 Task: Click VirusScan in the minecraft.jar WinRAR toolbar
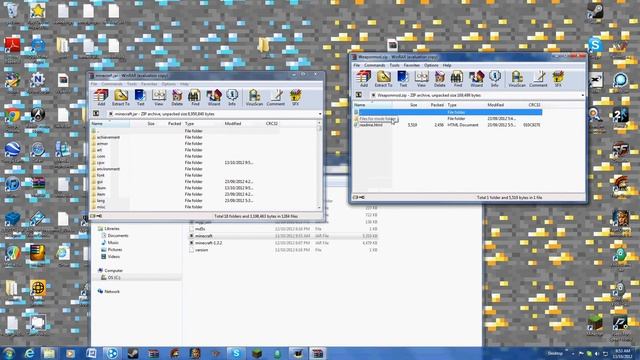click(254, 98)
